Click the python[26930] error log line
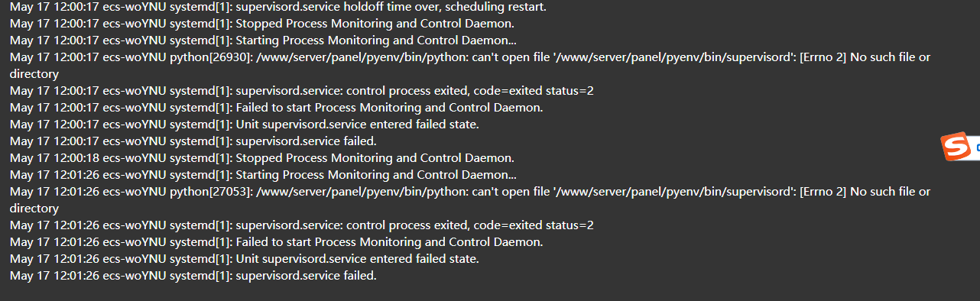Screen dimensions: 980x301 click(x=470, y=57)
